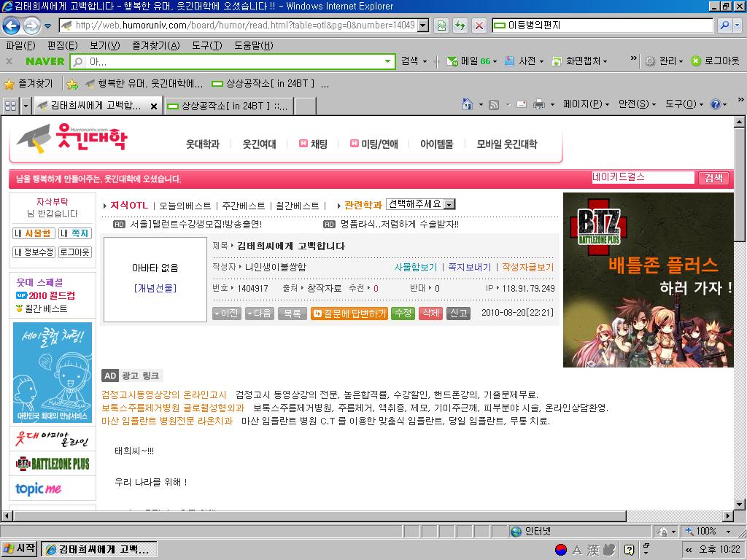Image resolution: width=747 pixels, height=560 pixels.
Task: Click the pink 검색 search button
Action: coord(713,178)
